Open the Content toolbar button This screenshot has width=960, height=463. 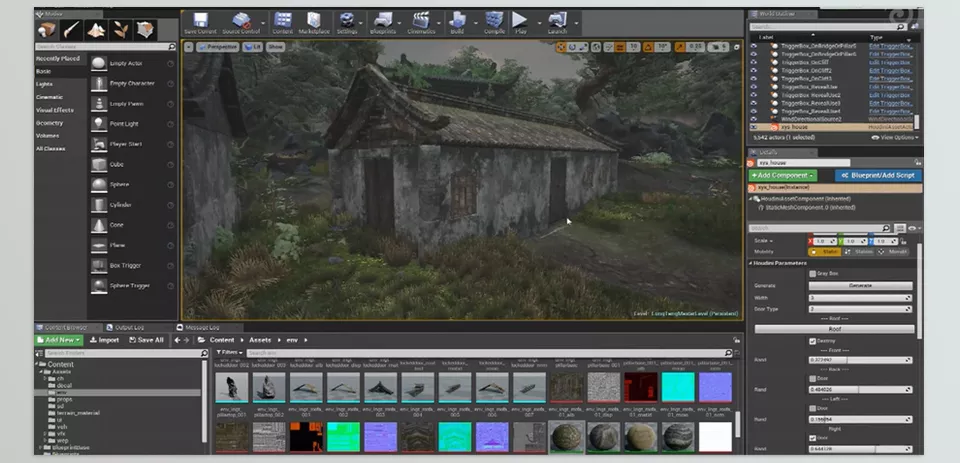coord(282,23)
